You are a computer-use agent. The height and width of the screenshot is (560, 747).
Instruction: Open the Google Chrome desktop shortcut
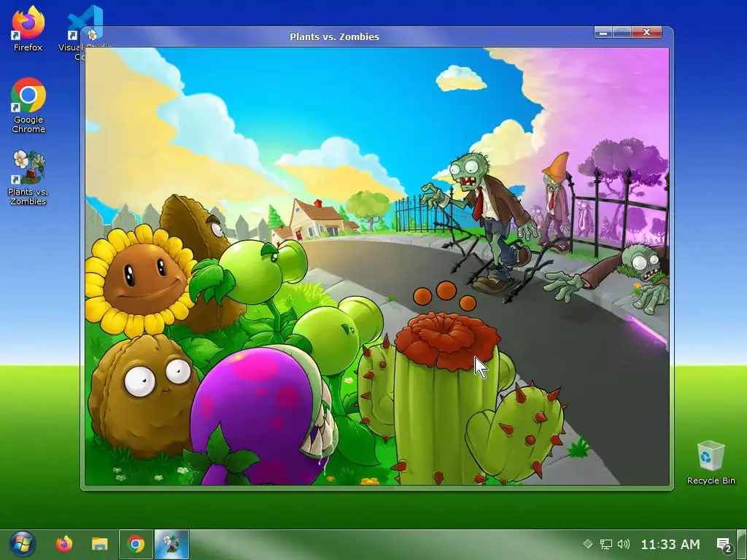click(28, 105)
